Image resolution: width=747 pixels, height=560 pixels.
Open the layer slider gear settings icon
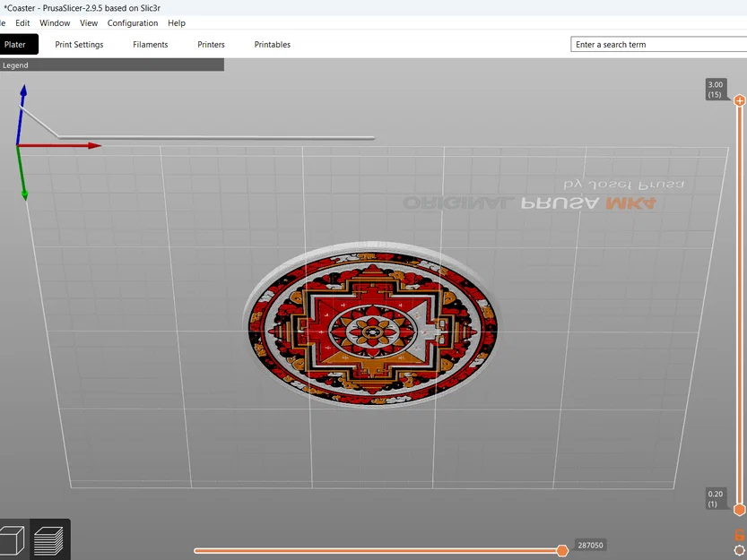739,550
